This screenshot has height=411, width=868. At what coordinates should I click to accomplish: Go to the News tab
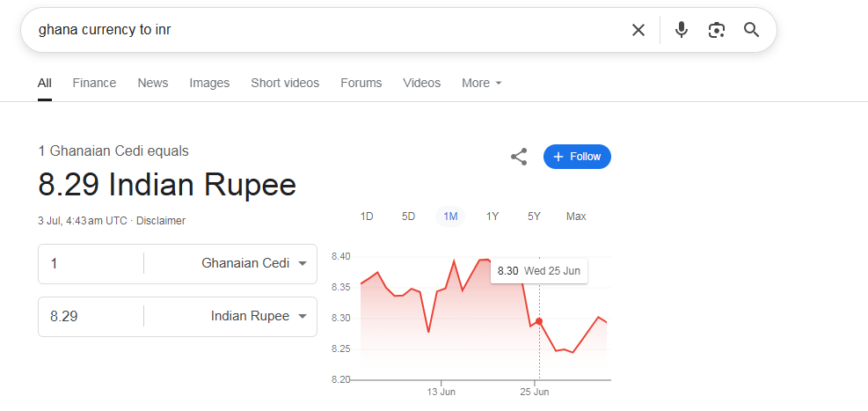pos(152,83)
